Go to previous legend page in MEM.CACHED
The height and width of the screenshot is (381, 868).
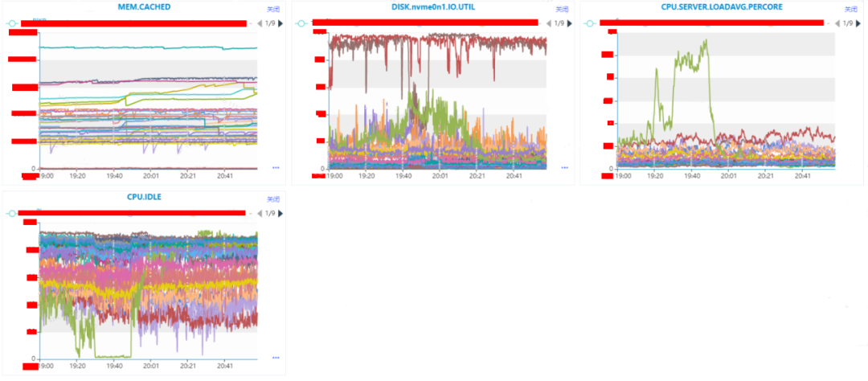[x=260, y=23]
